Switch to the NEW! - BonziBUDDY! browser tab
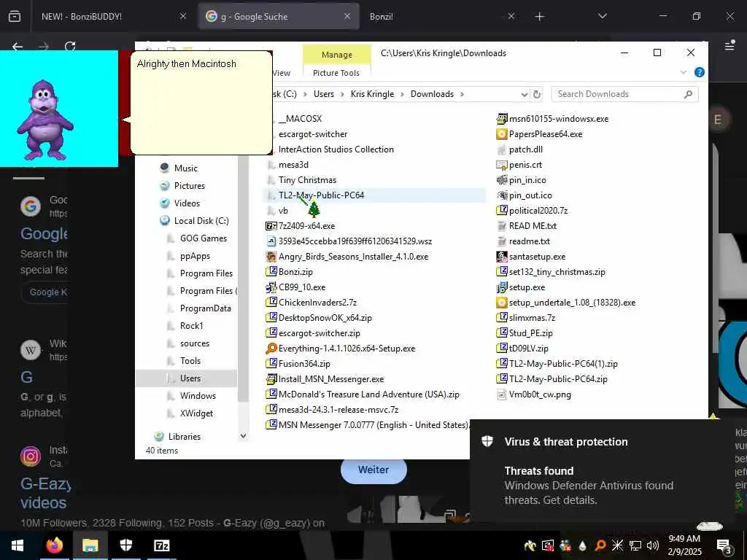Image resolution: width=747 pixels, height=560 pixels. (82, 16)
